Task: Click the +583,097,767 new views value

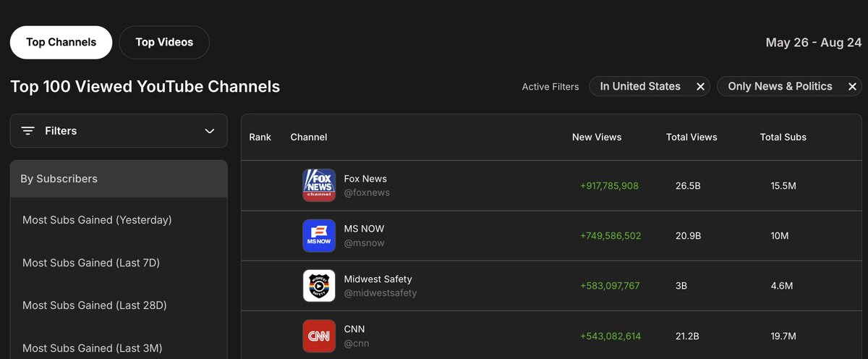Action: (x=610, y=286)
